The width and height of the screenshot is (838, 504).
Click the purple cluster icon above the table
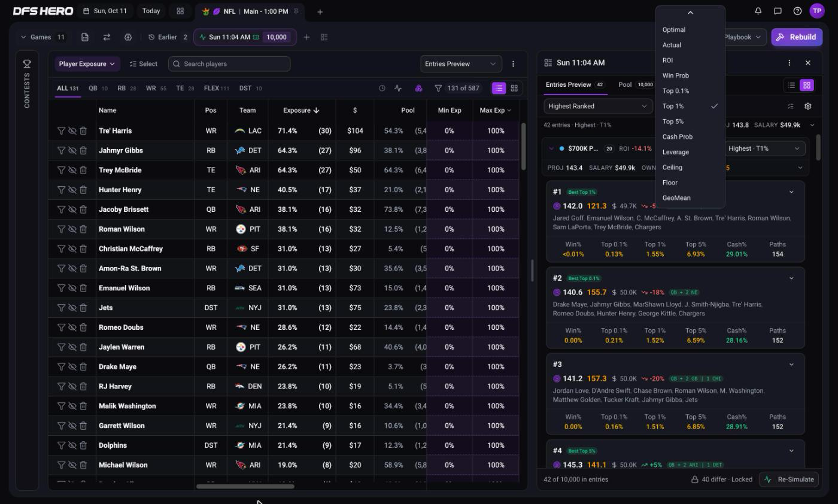(x=418, y=88)
